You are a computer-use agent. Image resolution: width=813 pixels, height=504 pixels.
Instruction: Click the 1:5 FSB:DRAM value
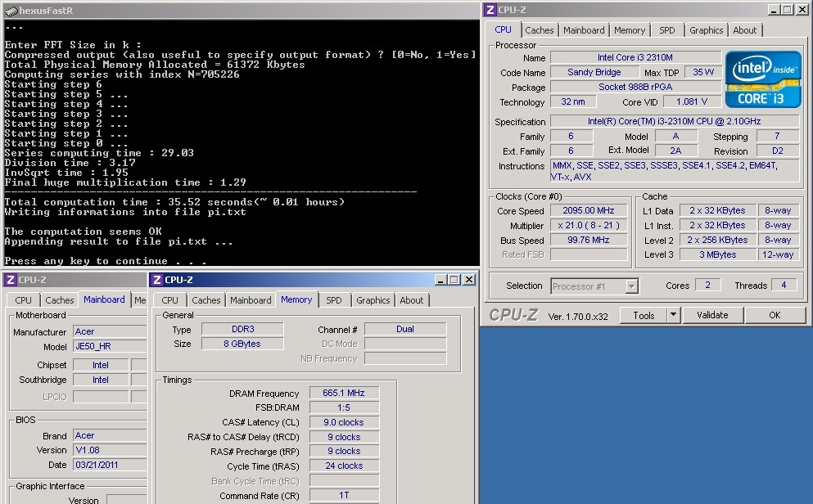pyautogui.click(x=344, y=407)
